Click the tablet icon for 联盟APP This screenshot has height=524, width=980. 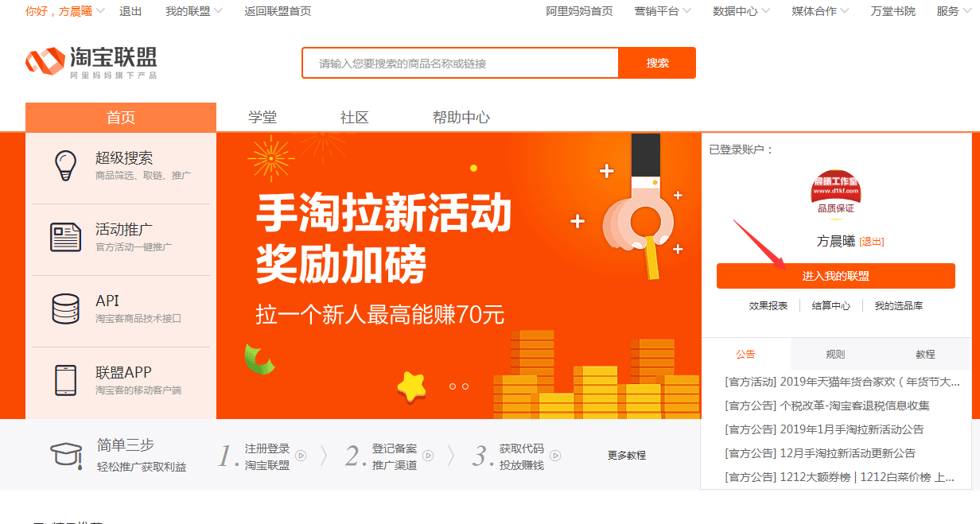[65, 380]
